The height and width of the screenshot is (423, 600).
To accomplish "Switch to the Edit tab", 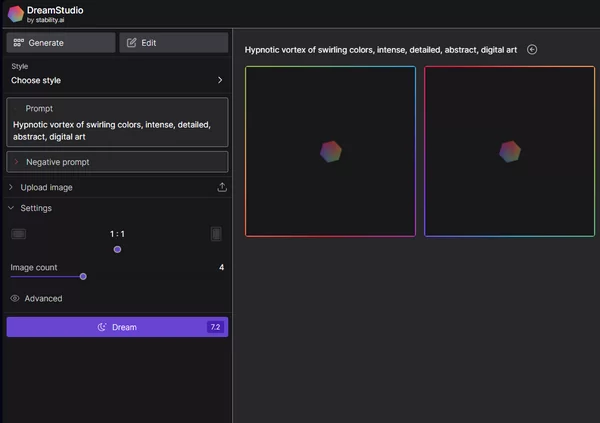I will 174,43.
